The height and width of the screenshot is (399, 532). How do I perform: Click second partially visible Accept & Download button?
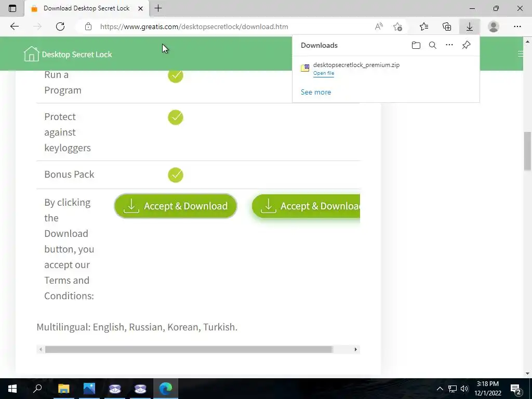[x=305, y=206]
